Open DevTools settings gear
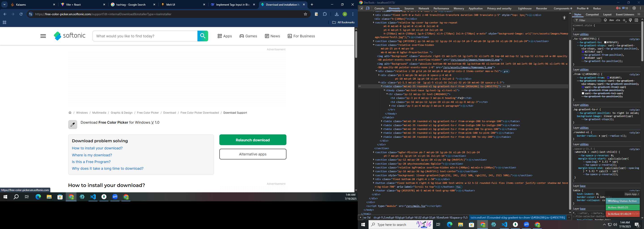Screen dimensions: 644x229 point(634,8)
